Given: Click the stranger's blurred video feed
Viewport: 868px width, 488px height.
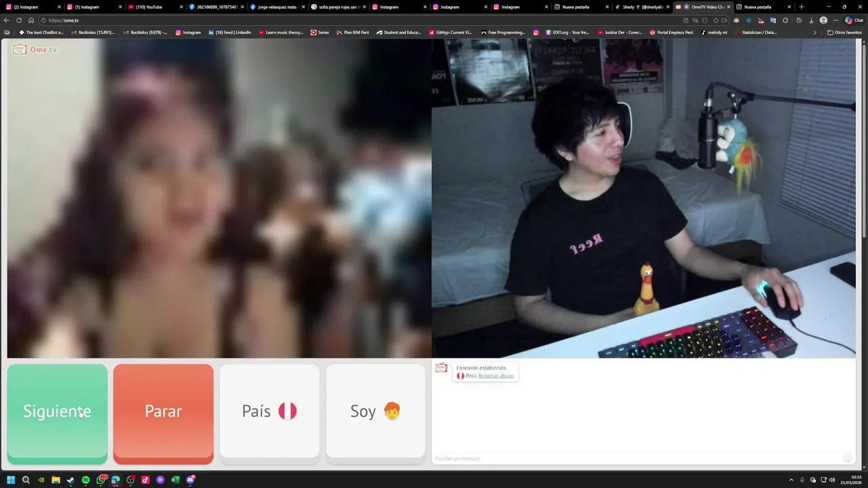Looking at the screenshot, I should click(x=219, y=198).
